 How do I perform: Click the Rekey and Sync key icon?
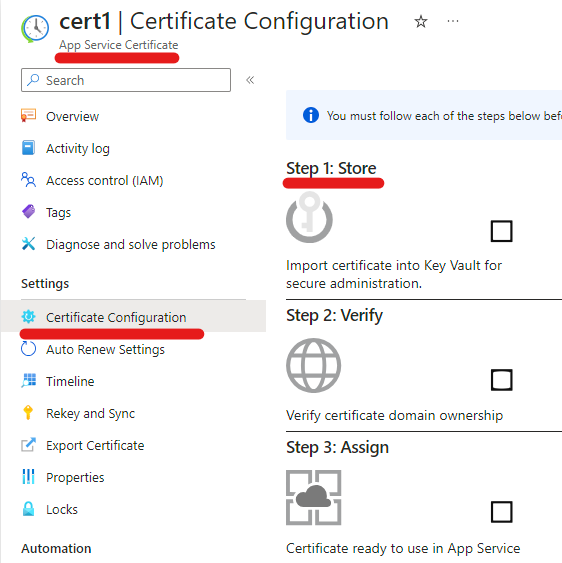coord(28,412)
